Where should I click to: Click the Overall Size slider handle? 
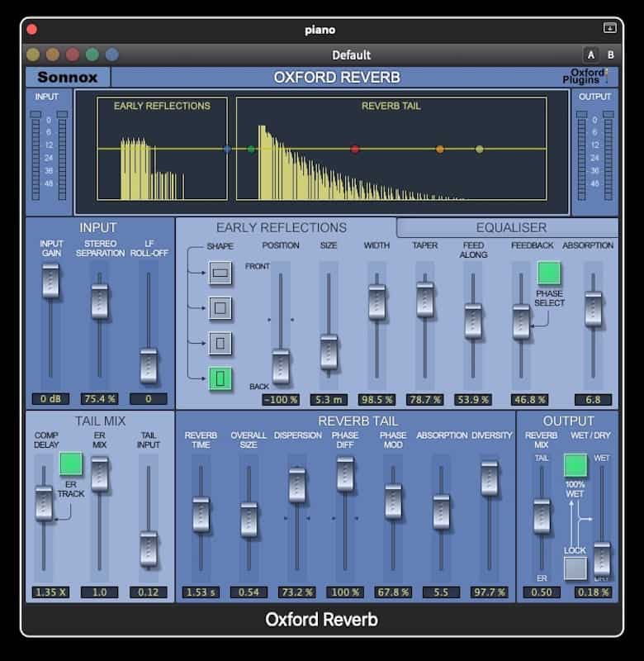pyautogui.click(x=249, y=520)
